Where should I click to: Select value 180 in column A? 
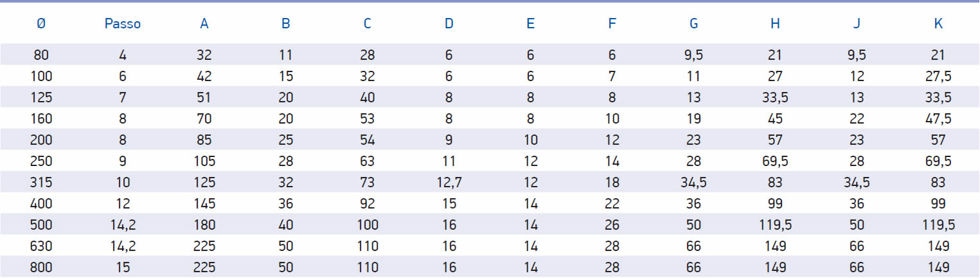point(204,225)
